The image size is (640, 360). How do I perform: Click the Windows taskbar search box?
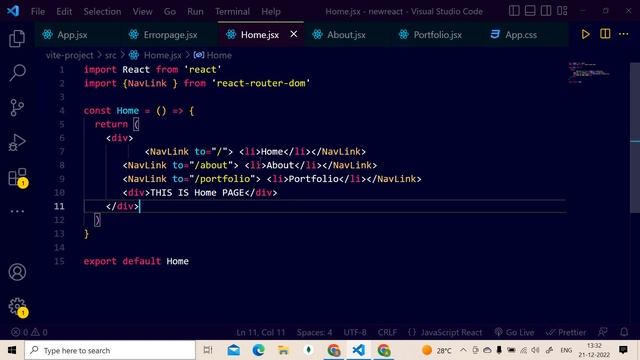point(110,350)
